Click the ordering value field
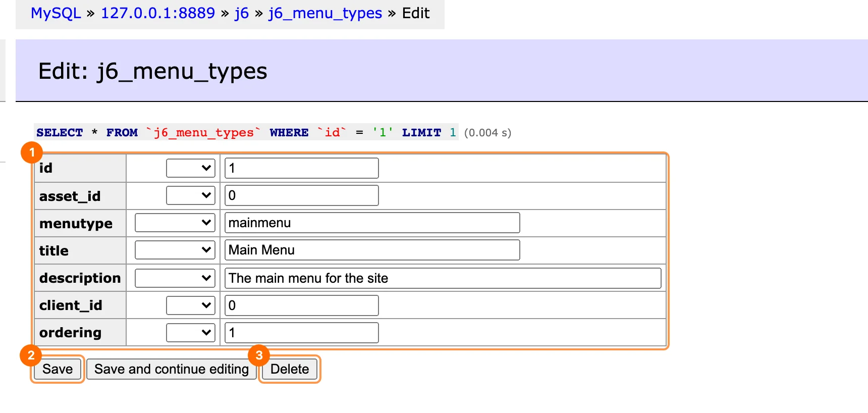This screenshot has height=413, width=868. coord(302,333)
